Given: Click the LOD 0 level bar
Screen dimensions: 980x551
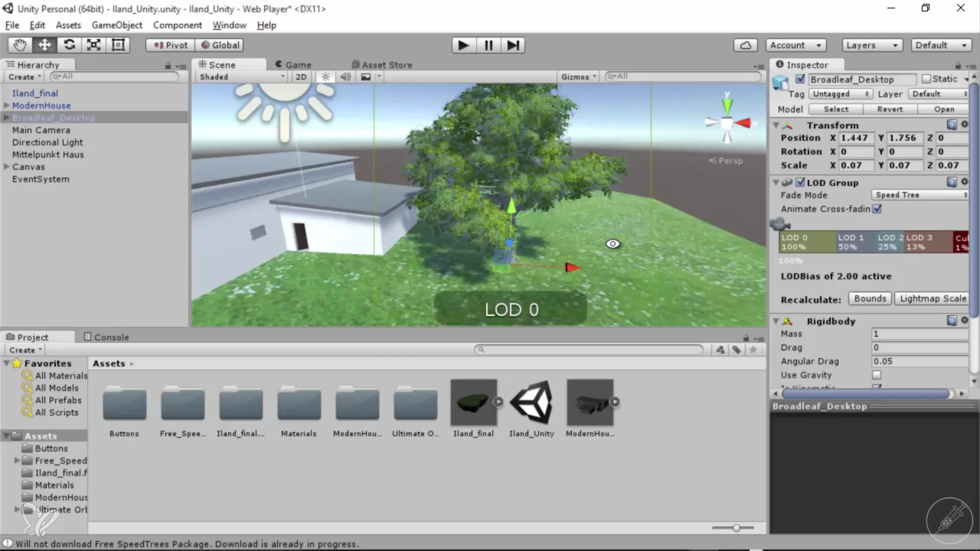Looking at the screenshot, I should (x=807, y=242).
